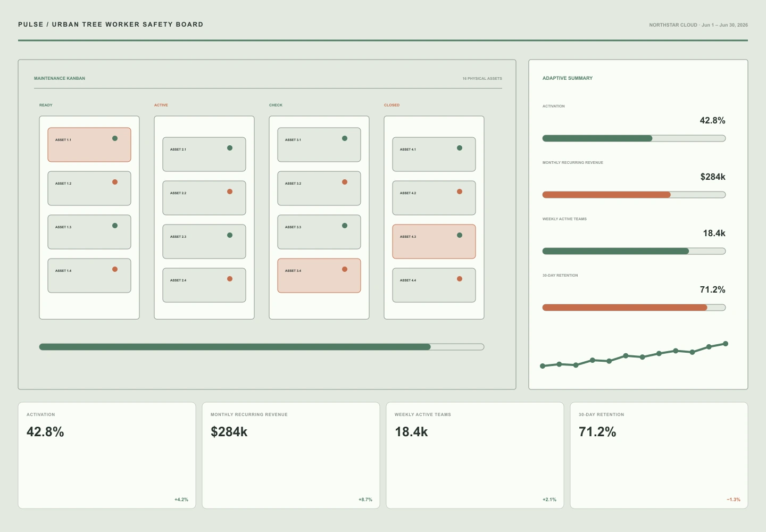Click the ASSET 2.1 label

tap(178, 149)
